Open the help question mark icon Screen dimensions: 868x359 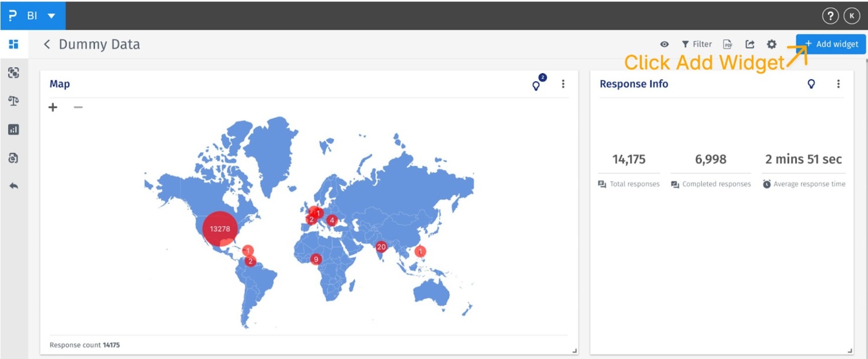[x=830, y=16]
